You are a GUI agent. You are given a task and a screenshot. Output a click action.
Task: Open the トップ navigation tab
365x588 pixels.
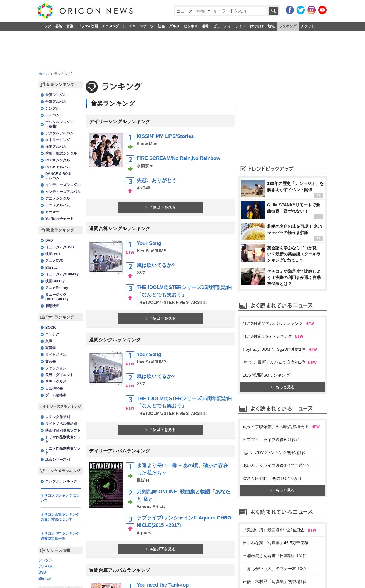pyautogui.click(x=46, y=26)
